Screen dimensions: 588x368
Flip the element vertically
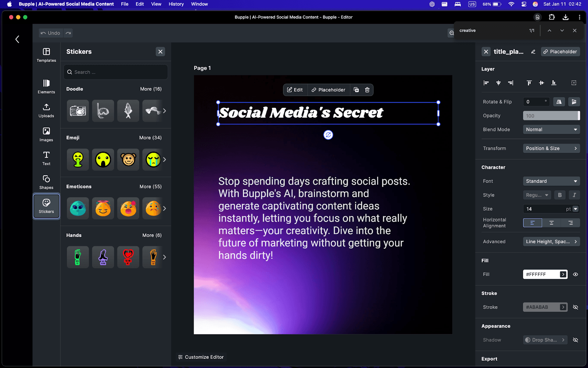pos(574,102)
